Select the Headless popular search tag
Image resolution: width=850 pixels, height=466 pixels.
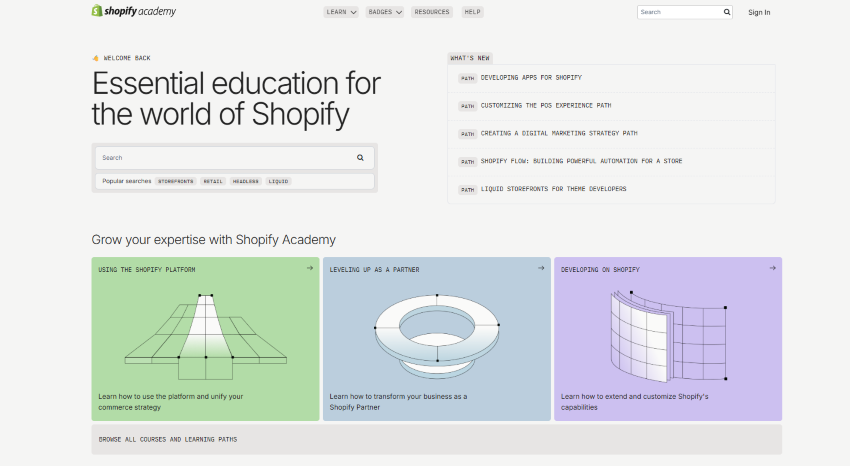click(246, 182)
